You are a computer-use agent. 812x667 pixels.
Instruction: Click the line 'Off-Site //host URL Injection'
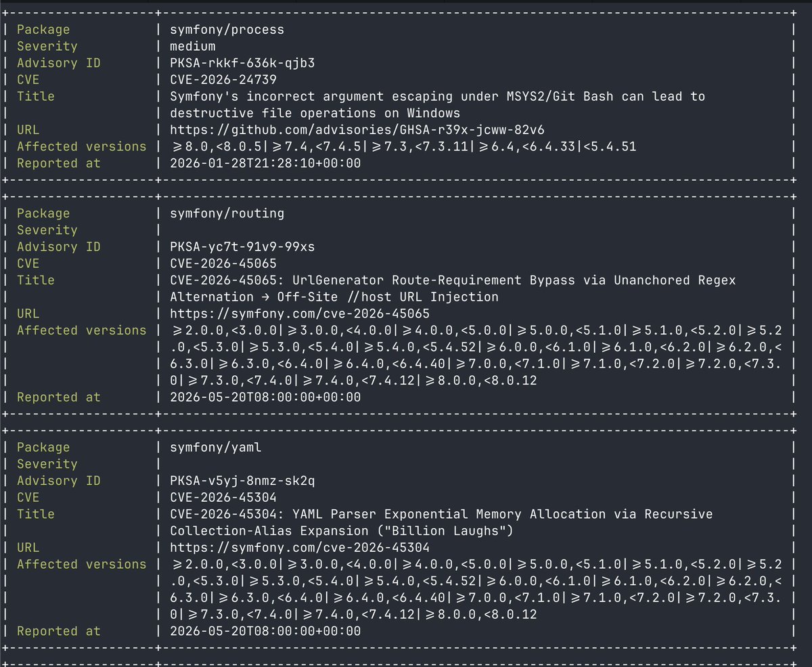388,297
